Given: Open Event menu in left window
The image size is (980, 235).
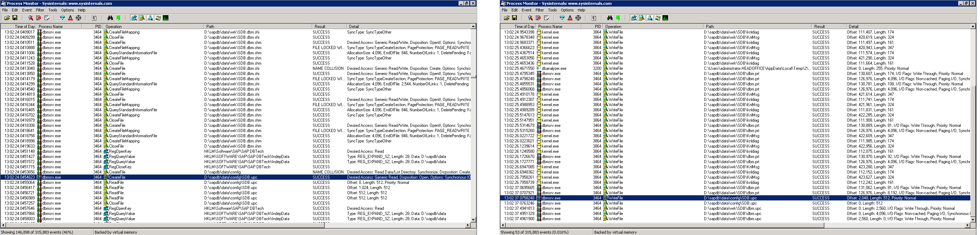Looking at the screenshot, I should [x=27, y=10].
